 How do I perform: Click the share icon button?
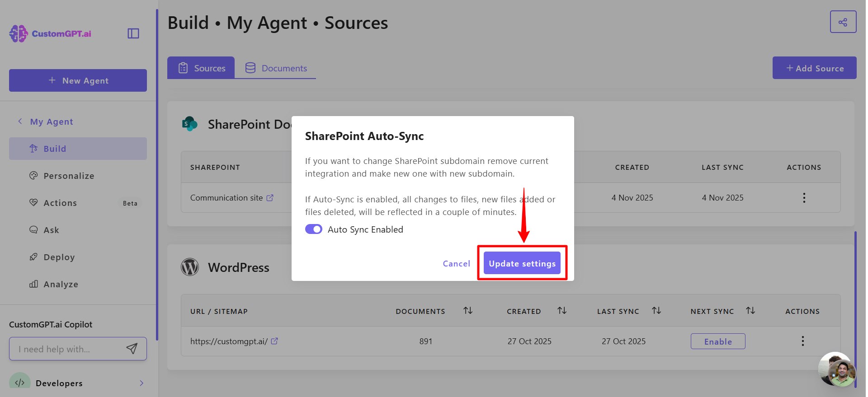[843, 22]
